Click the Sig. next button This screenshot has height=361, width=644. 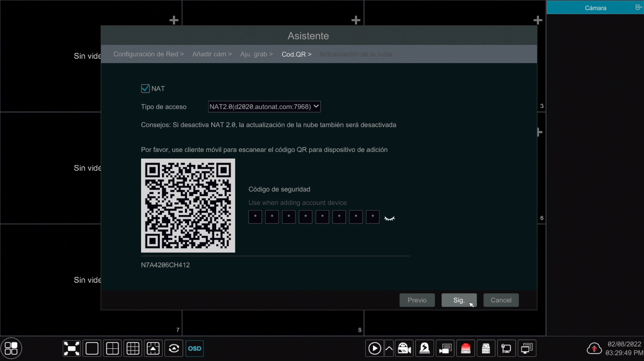point(459,300)
